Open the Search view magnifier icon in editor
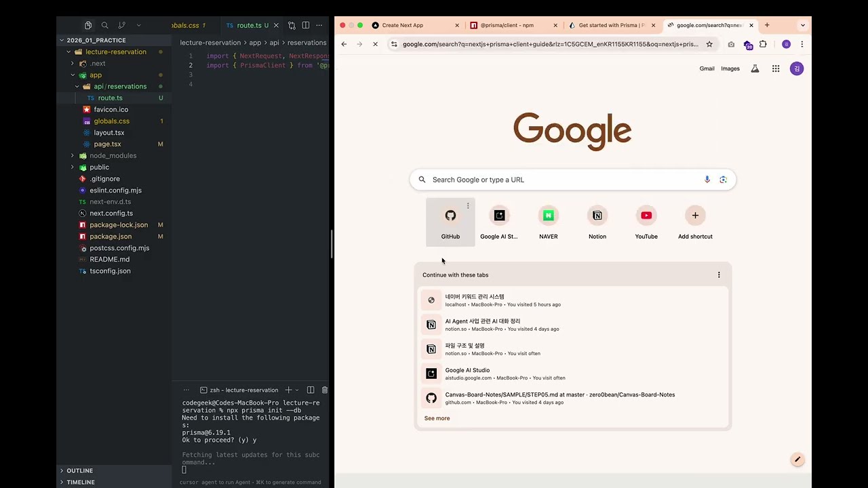Viewport: 868px width, 488px height. click(104, 25)
